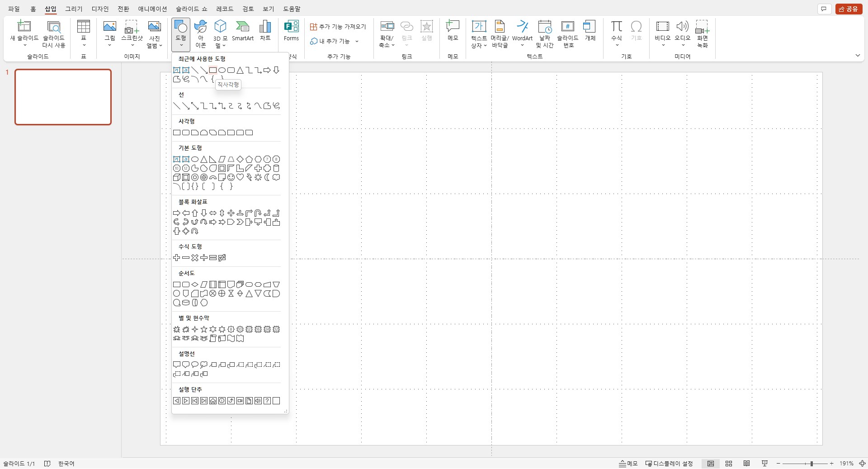
Task: Insert 머리글/바닥글 header and footer
Action: [500, 34]
